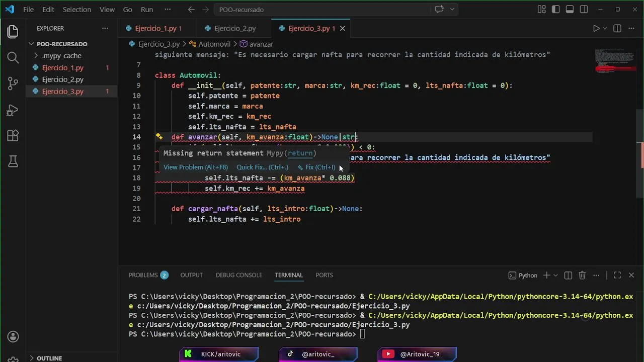Screen dimensions: 644x362
Task: Open the Search view icon
Action: tap(13, 57)
